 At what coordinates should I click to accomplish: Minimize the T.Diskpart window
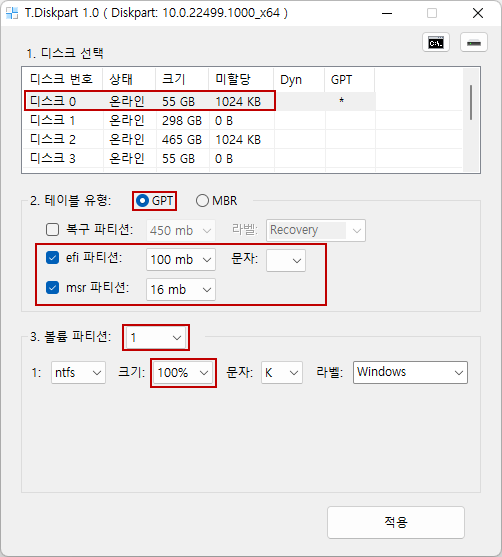[x=387, y=13]
